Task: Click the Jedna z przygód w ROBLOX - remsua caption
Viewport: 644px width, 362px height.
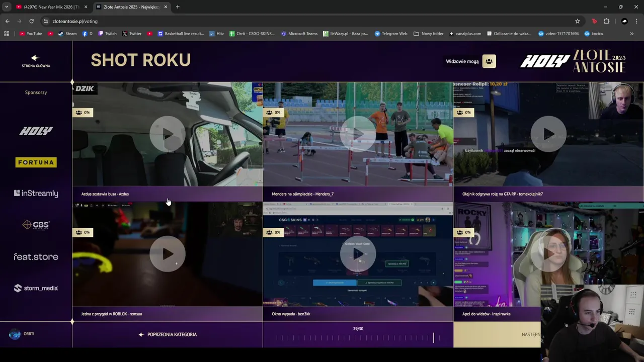Action: (x=112, y=314)
